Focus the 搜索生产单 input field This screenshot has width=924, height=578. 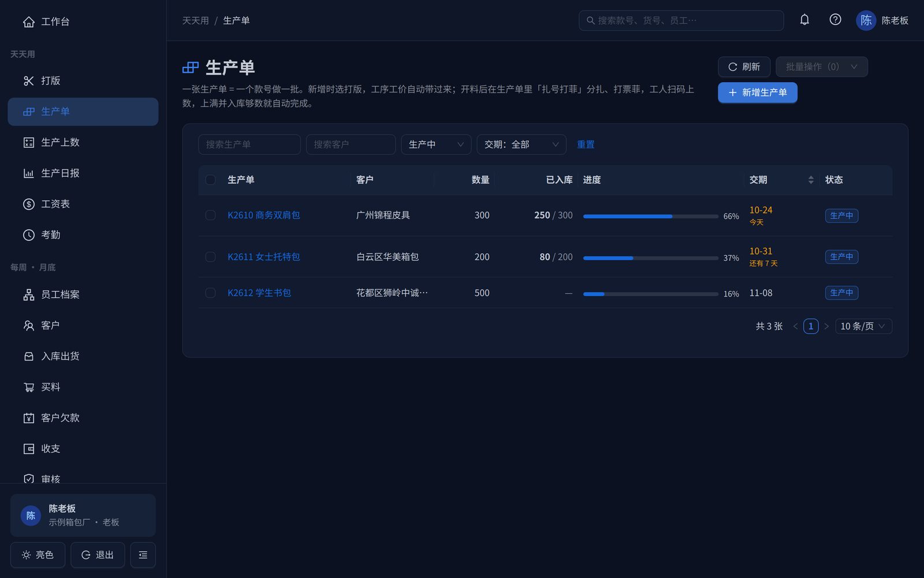pos(249,144)
